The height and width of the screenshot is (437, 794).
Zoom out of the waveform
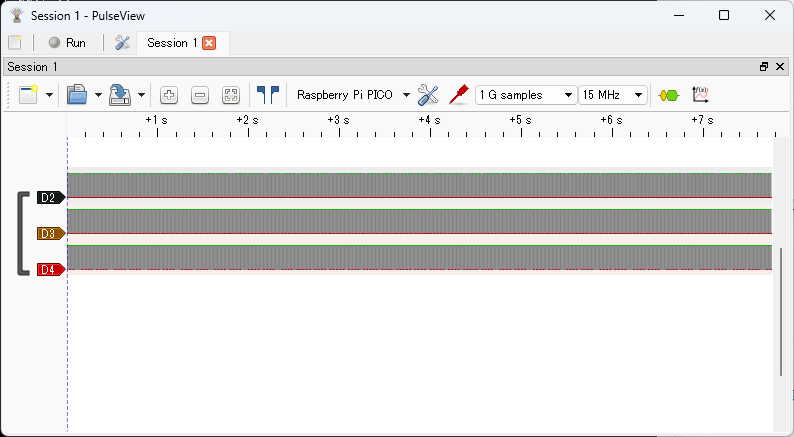[x=200, y=95]
